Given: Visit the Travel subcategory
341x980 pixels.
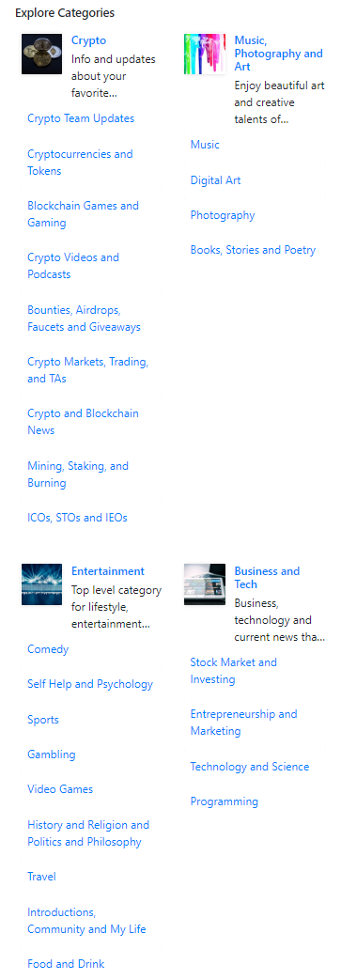Looking at the screenshot, I should (42, 877).
